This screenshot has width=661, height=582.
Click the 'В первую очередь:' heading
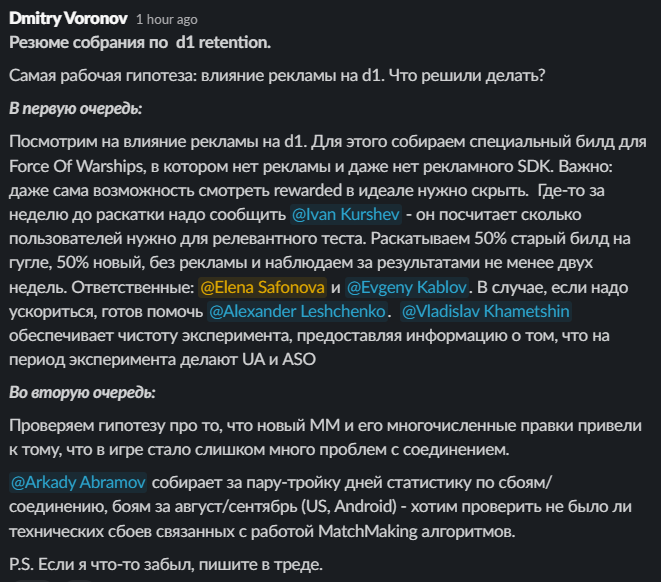(74, 108)
